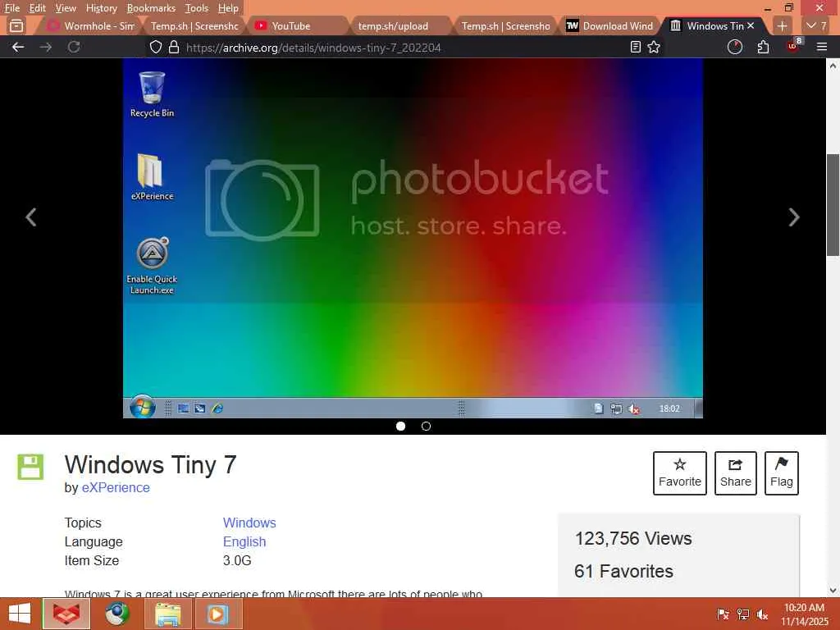Select the first carousel dot indicator
This screenshot has width=840, height=630.
(x=400, y=426)
